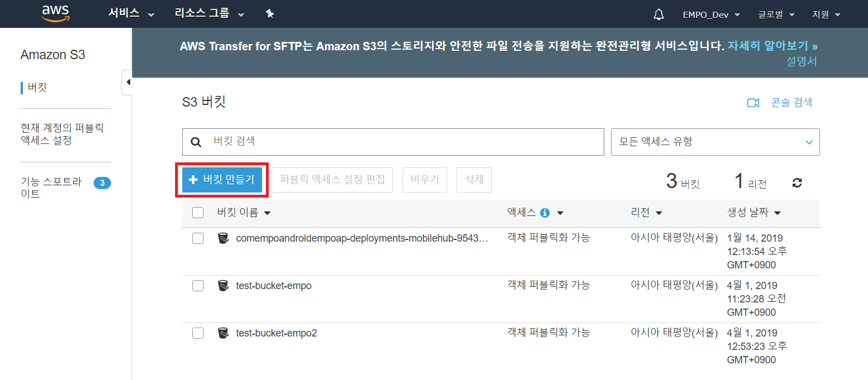Click the pin shortcut icon in header
Image resolution: width=868 pixels, height=380 pixels.
[x=270, y=14]
